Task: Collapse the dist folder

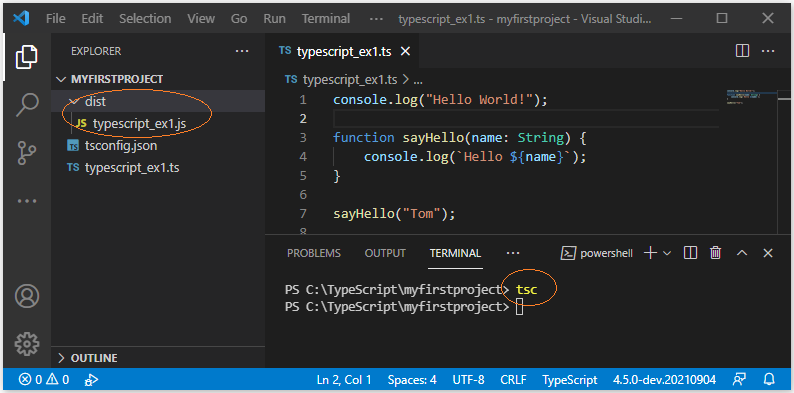Action: tap(74, 101)
